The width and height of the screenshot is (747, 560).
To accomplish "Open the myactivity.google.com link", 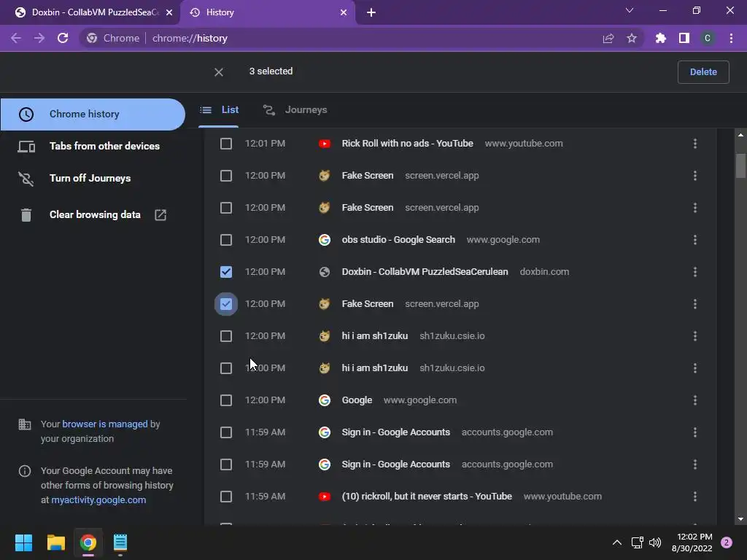I will [98, 500].
